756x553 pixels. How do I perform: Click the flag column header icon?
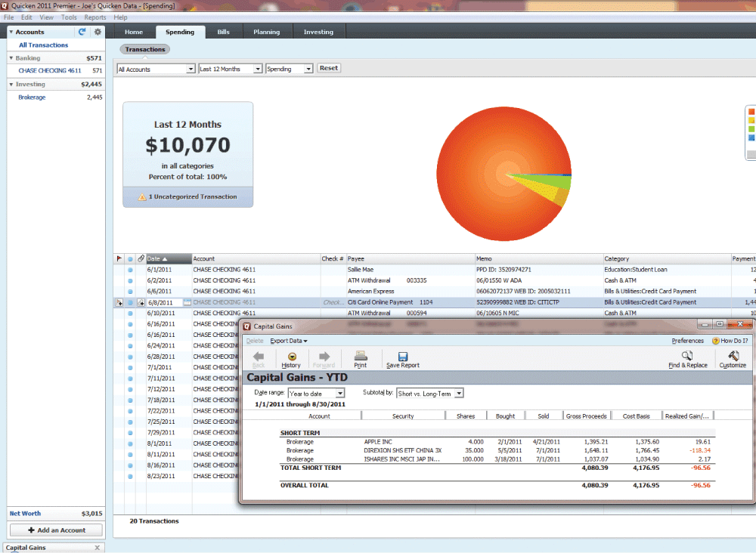[119, 258]
